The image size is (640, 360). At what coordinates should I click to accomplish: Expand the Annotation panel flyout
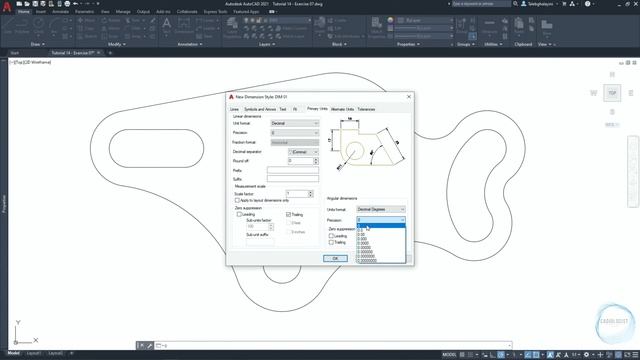pos(190,44)
